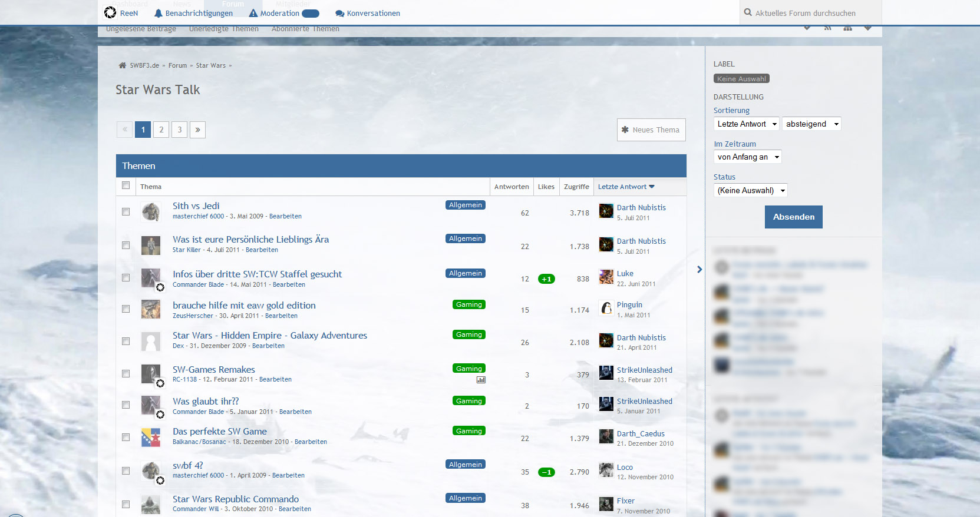Open the Konversationen menu
Image resolution: width=980 pixels, height=517 pixels.
(x=368, y=13)
